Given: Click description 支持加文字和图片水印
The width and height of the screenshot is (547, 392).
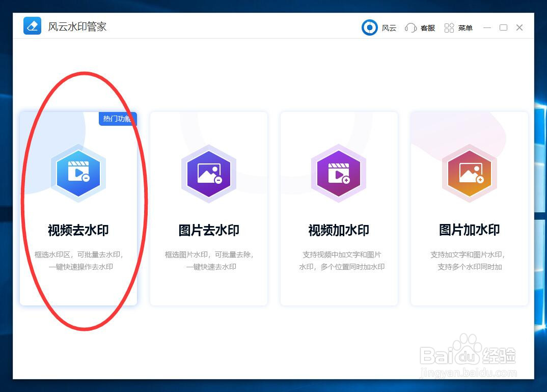Looking at the screenshot, I should pyautogui.click(x=468, y=255).
